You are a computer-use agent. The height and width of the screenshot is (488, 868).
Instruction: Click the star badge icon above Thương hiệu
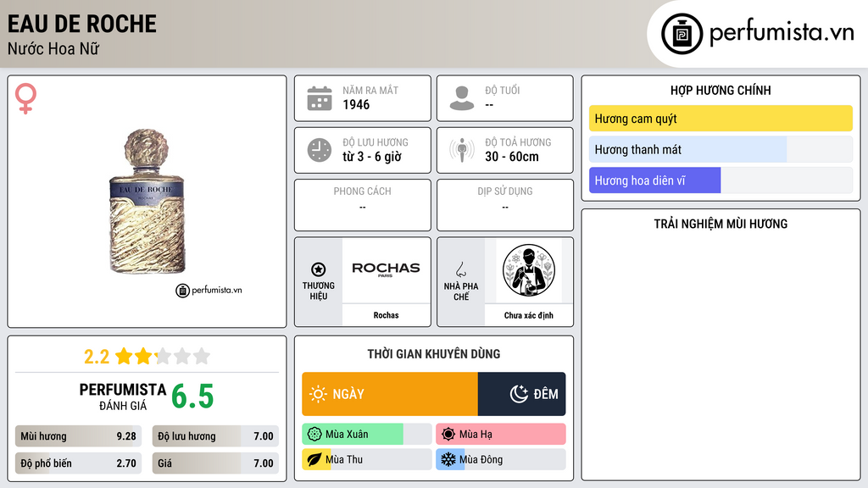point(319,269)
